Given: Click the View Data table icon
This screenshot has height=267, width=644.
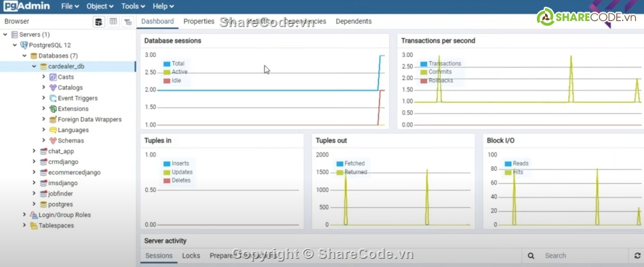Looking at the screenshot, I should coord(113,22).
